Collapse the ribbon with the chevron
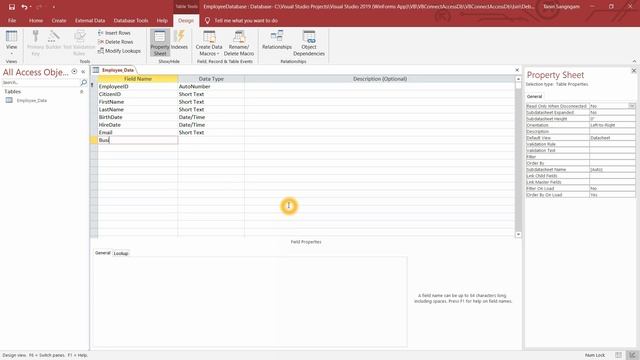The height and width of the screenshot is (360, 640). click(x=634, y=61)
